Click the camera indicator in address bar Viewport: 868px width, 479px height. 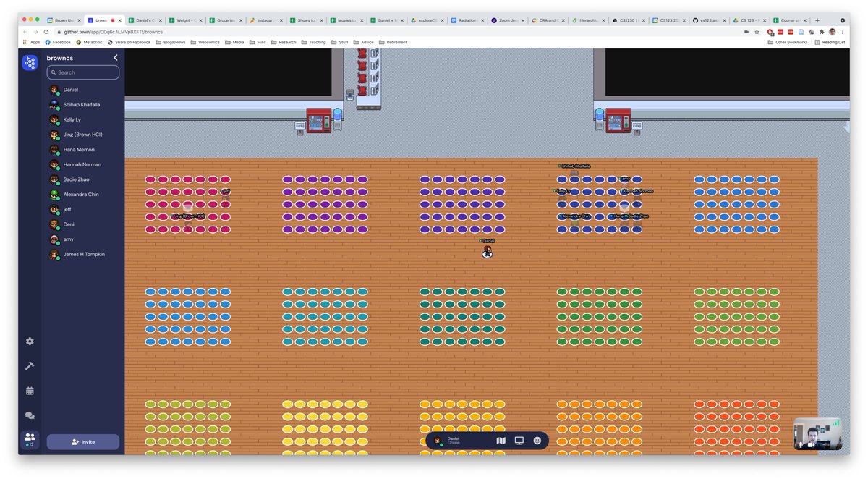pyautogui.click(x=746, y=32)
